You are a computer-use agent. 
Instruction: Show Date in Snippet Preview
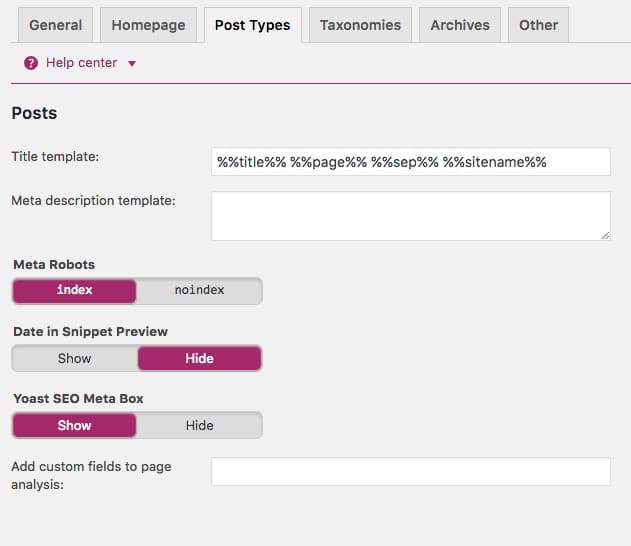coord(74,358)
